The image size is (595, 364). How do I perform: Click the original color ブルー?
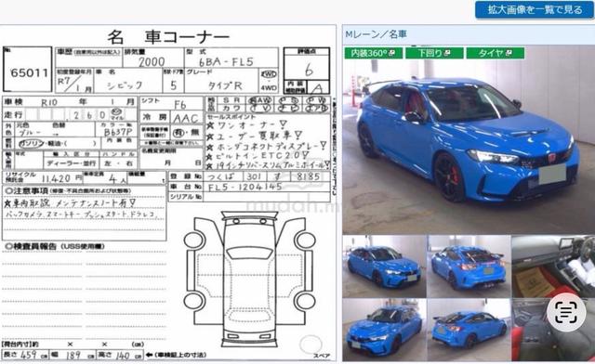(x=29, y=133)
